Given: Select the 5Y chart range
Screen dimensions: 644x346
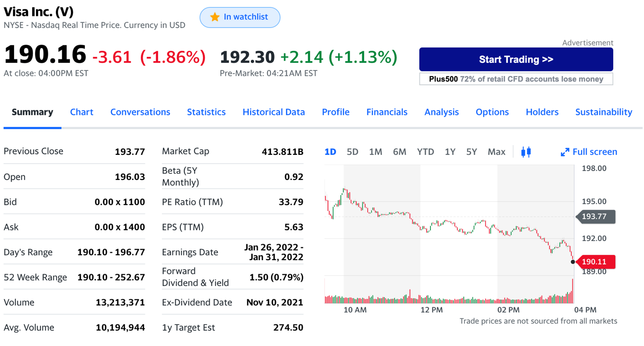Looking at the screenshot, I should (x=471, y=152).
